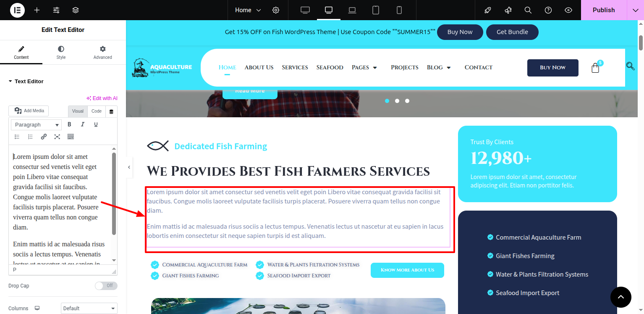This screenshot has width=644, height=314.
Task: Toggle preview changes eye icon
Action: point(568,10)
